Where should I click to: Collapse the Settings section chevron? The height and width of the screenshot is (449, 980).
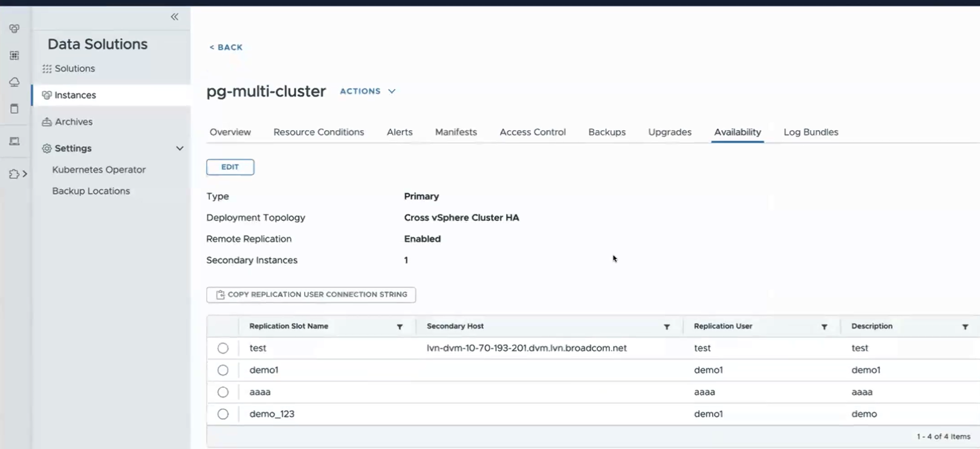point(180,148)
